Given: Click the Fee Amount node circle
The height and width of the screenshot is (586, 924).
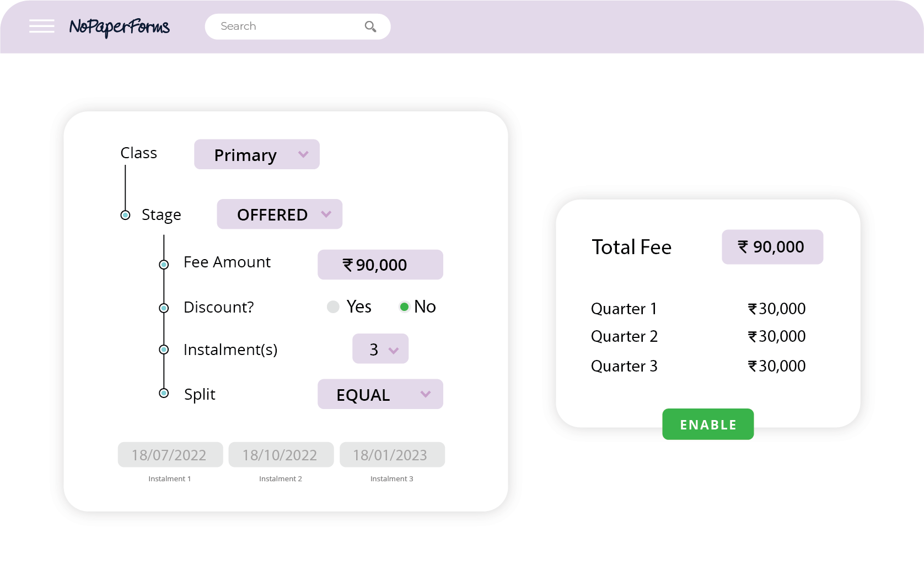Looking at the screenshot, I should point(164,265).
